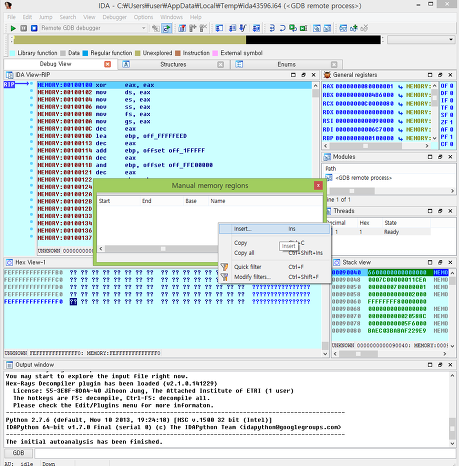
Task: Open the Debugger menu
Action: [x=114, y=17]
